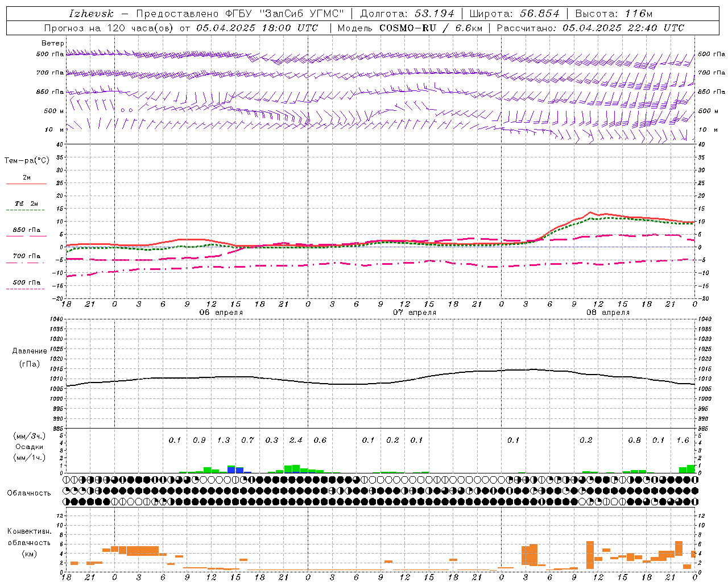Click the 'Ветер' wind panel label

(x=53, y=43)
